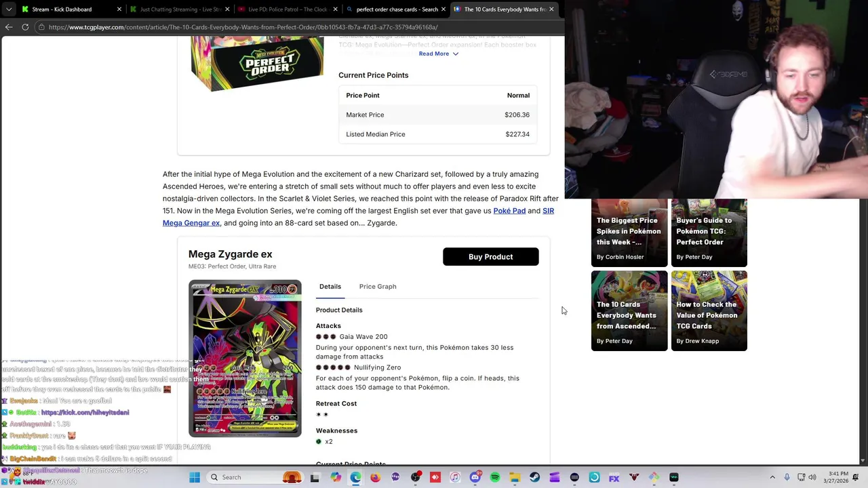
Task: Open the dark circular app next to Steam group
Action: pos(574,477)
